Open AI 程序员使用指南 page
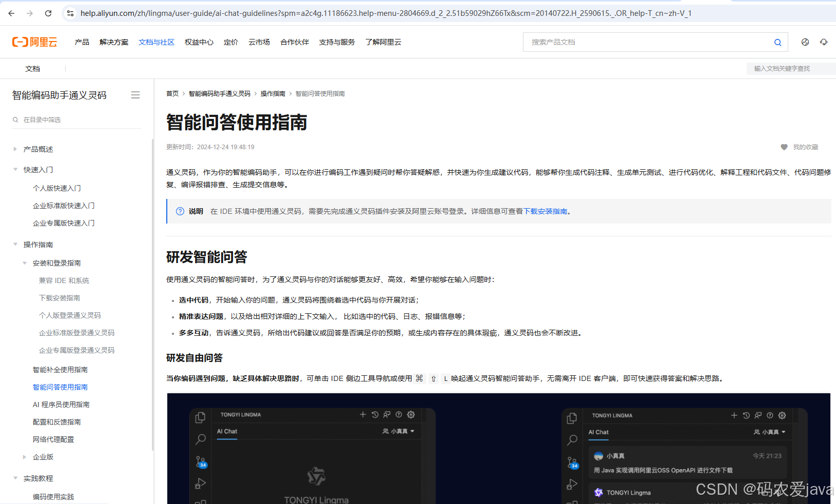836x504 pixels. click(x=61, y=405)
